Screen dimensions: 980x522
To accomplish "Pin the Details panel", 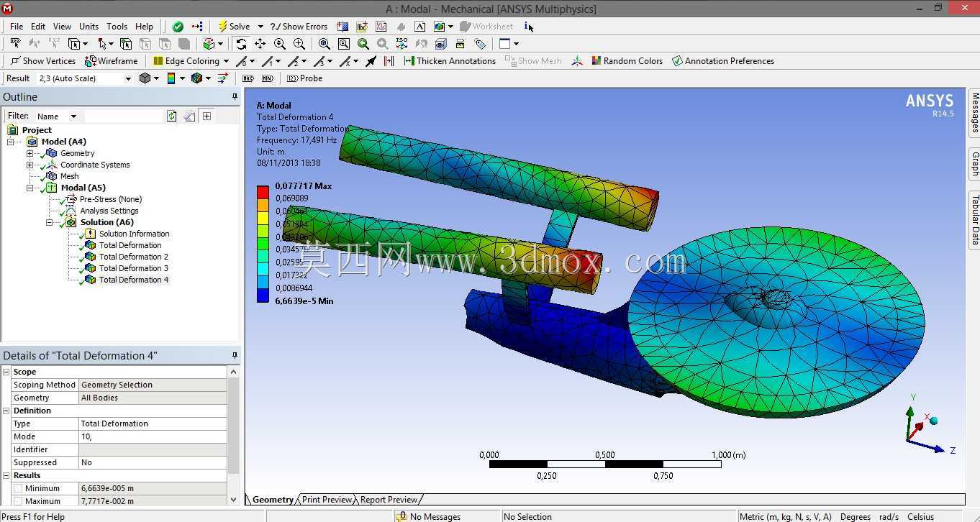I will [235, 355].
